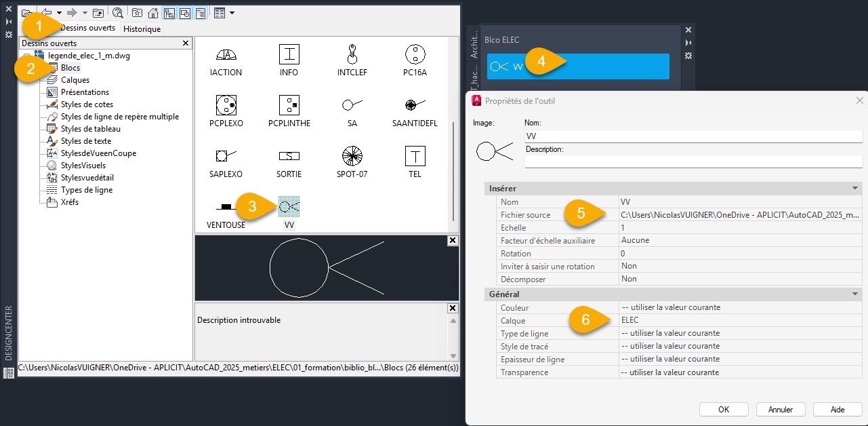Click the Up one level folder icon
The width and height of the screenshot is (868, 426).
99,12
